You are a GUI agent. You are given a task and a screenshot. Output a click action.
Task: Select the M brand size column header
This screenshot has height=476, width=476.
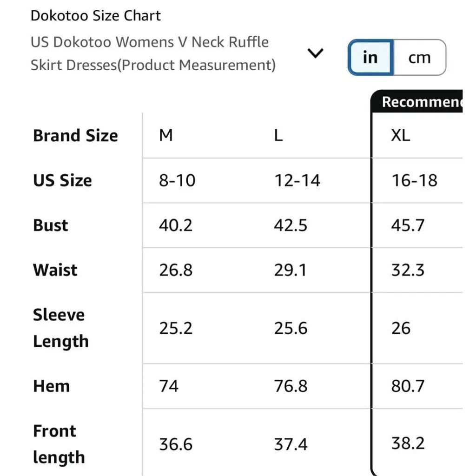coord(166,135)
